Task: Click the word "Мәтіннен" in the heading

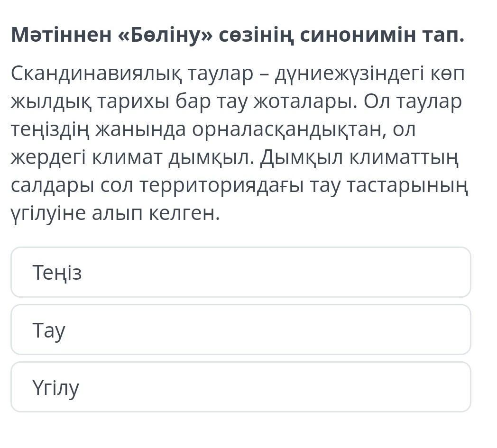Action: [x=61, y=34]
